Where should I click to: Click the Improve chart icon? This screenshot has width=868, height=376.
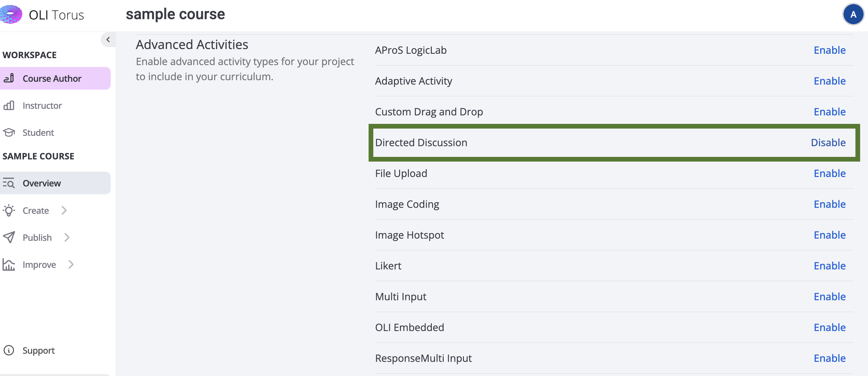pos(9,264)
